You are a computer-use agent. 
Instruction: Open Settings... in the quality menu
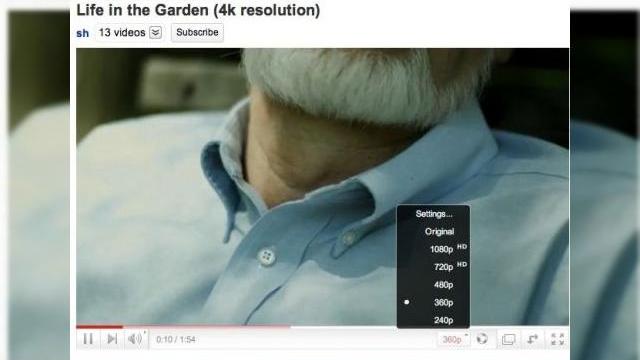pos(433,214)
